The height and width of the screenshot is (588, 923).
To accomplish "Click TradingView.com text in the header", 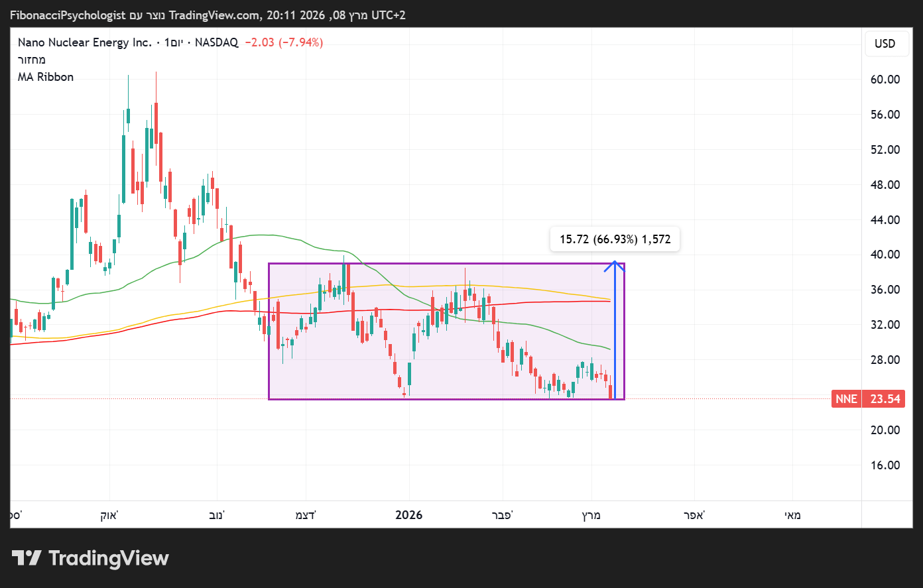I will pyautogui.click(x=215, y=15).
